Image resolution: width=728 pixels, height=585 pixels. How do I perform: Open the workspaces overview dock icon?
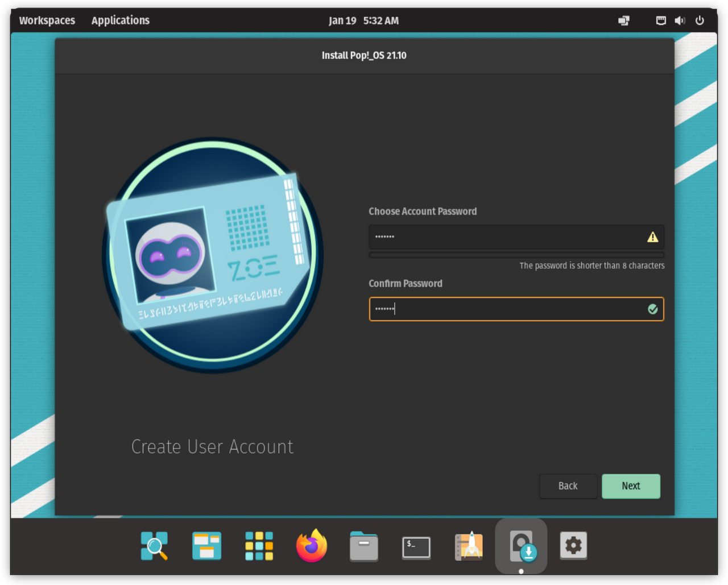tap(207, 546)
